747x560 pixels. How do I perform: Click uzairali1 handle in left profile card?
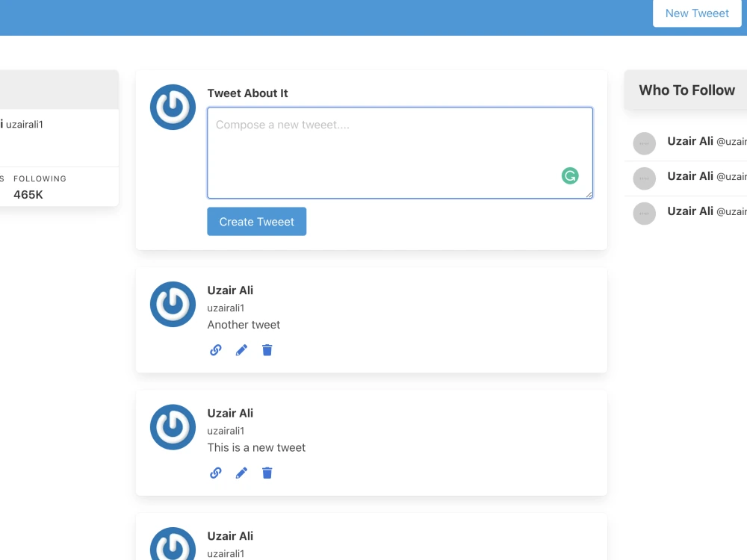click(x=25, y=124)
